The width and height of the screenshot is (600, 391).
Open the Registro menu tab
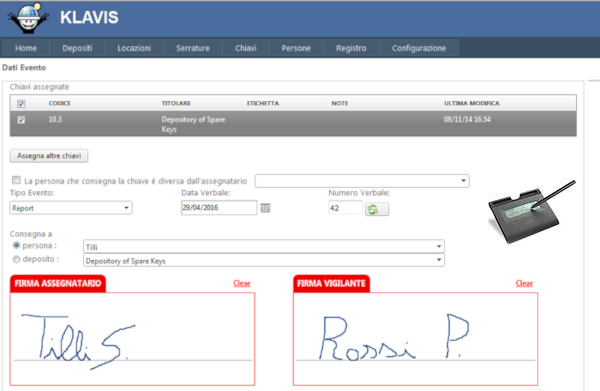(351, 48)
